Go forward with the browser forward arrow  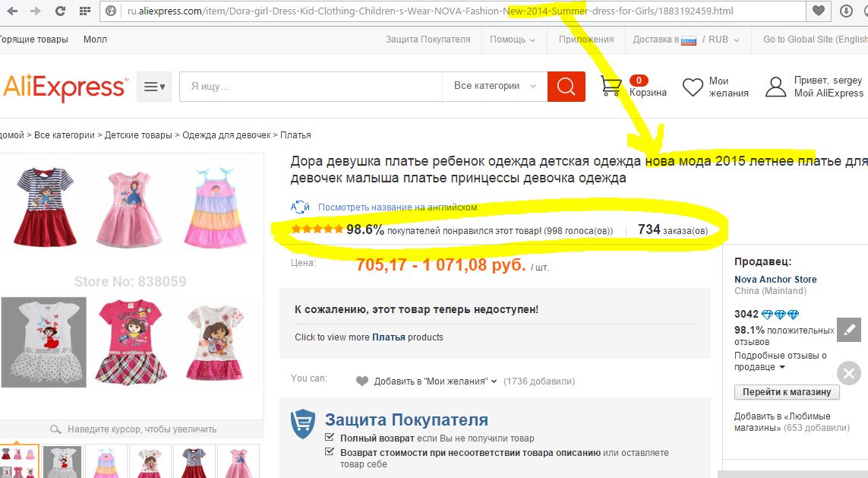tap(36, 11)
